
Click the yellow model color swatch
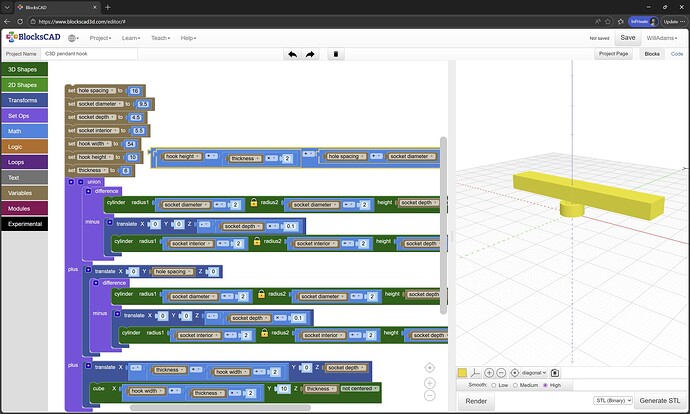click(x=462, y=372)
